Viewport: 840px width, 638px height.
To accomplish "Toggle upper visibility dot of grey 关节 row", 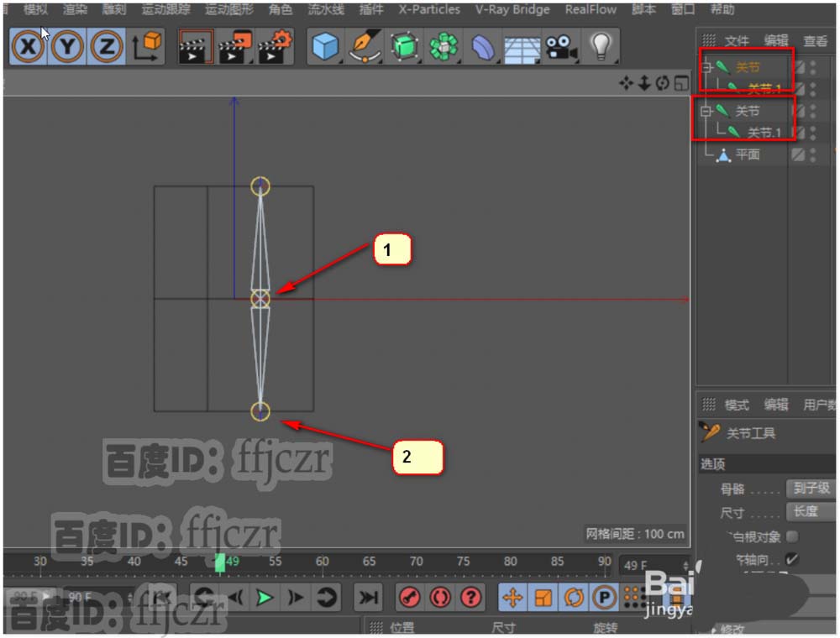I will pos(813,107).
